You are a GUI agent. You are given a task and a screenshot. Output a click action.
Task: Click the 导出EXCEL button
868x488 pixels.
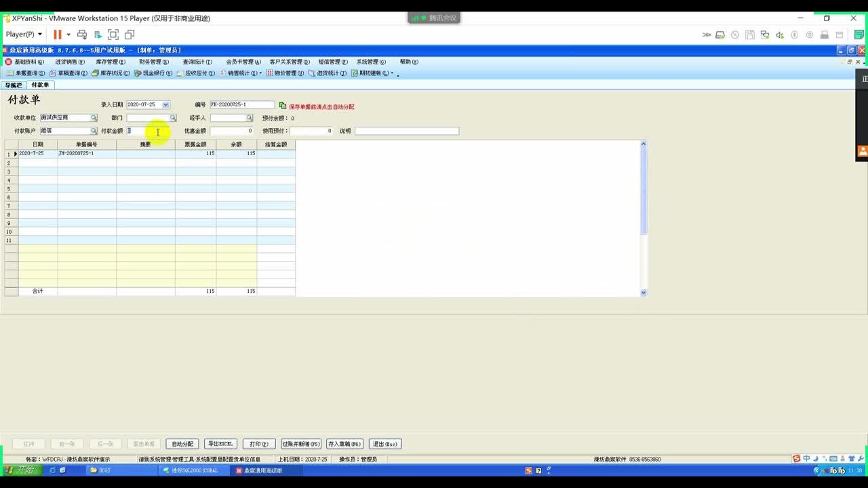pos(220,444)
